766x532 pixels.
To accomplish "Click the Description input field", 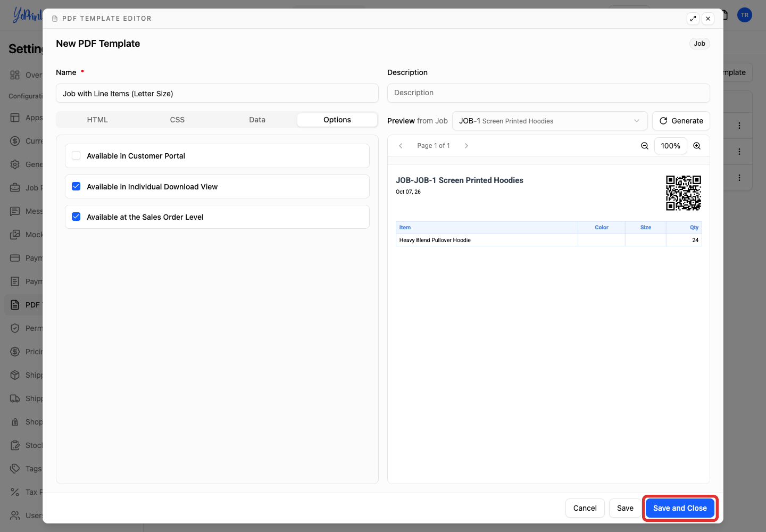I will click(548, 93).
